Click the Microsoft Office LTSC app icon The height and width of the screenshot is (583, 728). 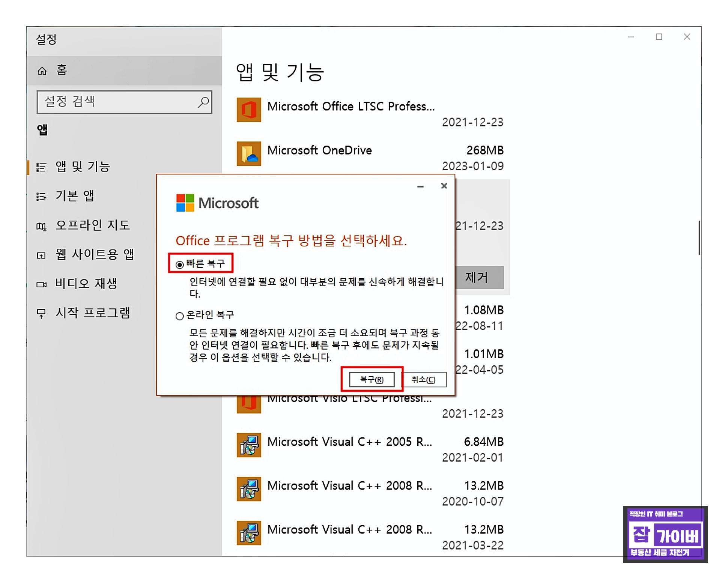coord(248,110)
